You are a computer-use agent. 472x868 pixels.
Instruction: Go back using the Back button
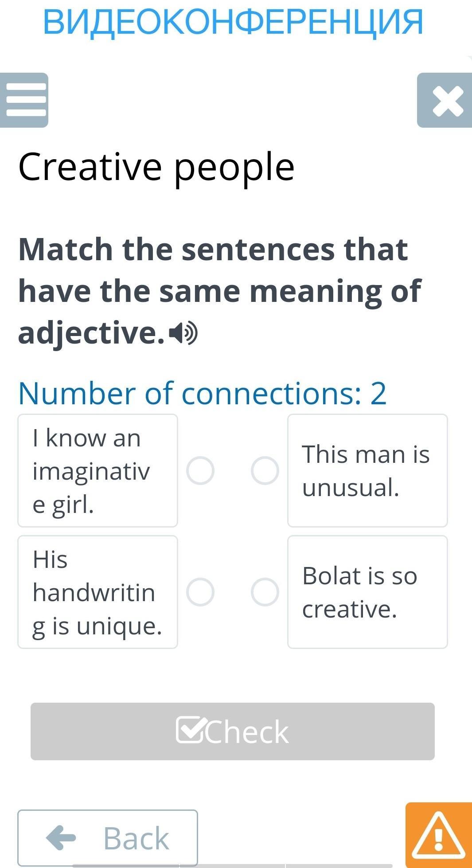pyautogui.click(x=108, y=838)
